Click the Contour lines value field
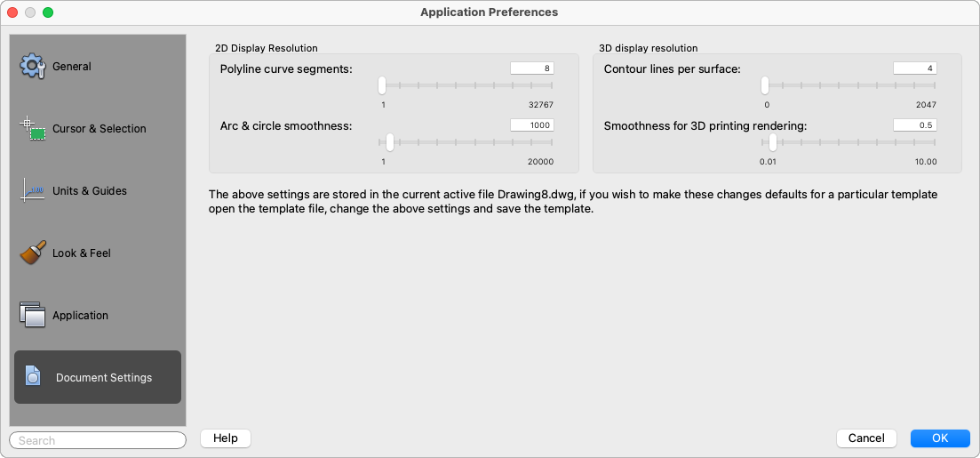 [914, 68]
